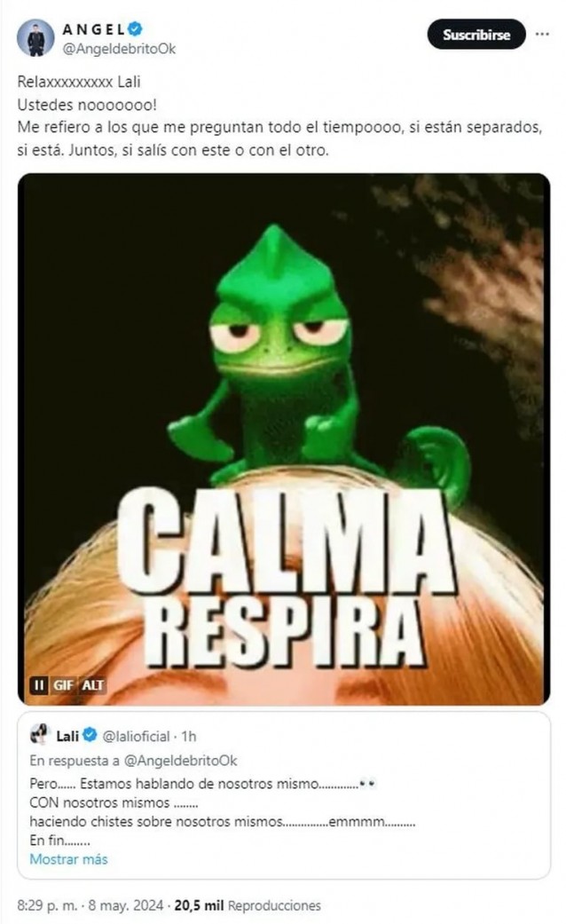Open the @lalioficial handle link
The image size is (566, 924).
point(136,736)
